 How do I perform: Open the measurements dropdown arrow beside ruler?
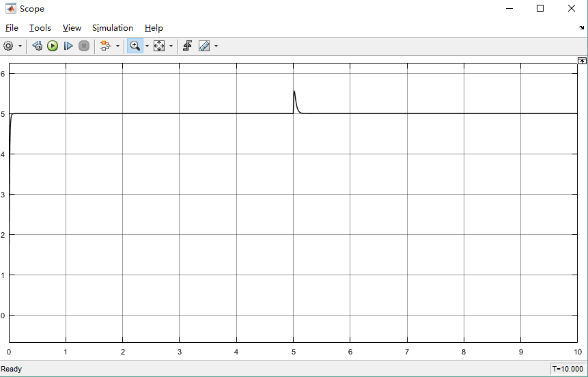tap(216, 46)
